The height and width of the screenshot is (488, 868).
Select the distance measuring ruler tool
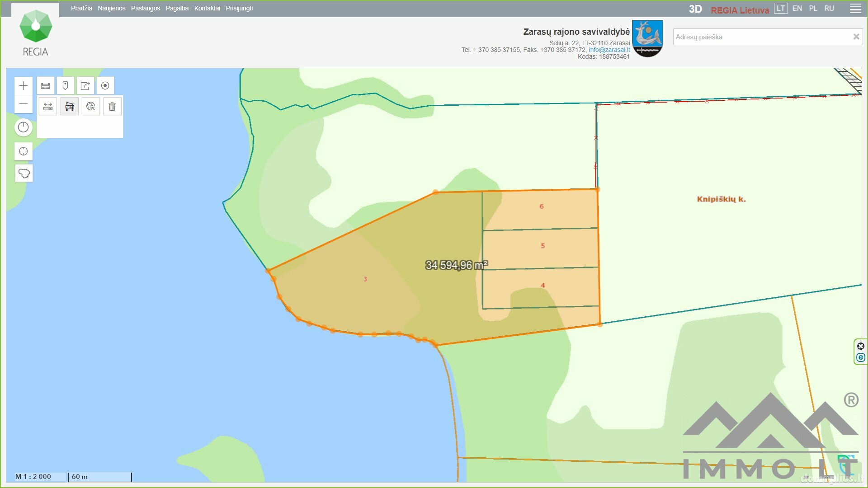coord(48,107)
